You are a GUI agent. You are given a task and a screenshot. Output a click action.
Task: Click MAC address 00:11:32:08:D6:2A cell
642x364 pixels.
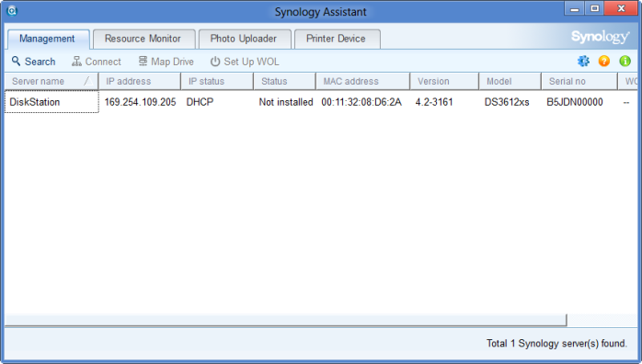(x=361, y=102)
